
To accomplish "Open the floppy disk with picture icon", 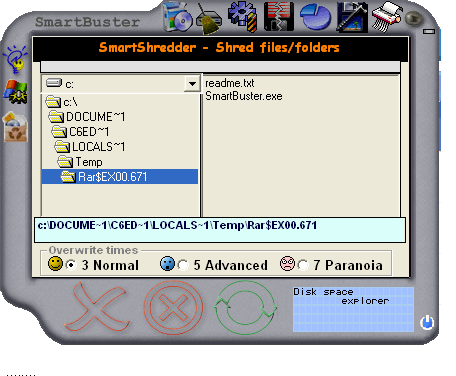I will [x=352, y=17].
